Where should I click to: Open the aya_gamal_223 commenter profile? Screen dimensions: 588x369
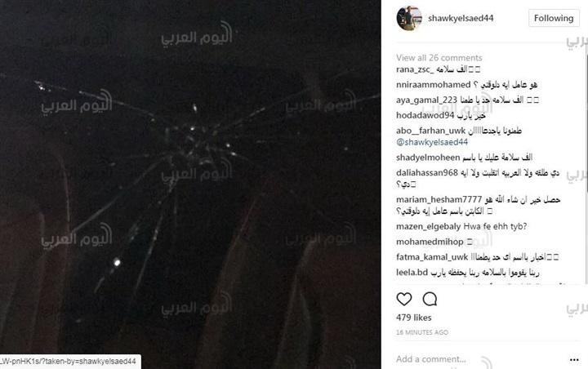pyautogui.click(x=426, y=100)
